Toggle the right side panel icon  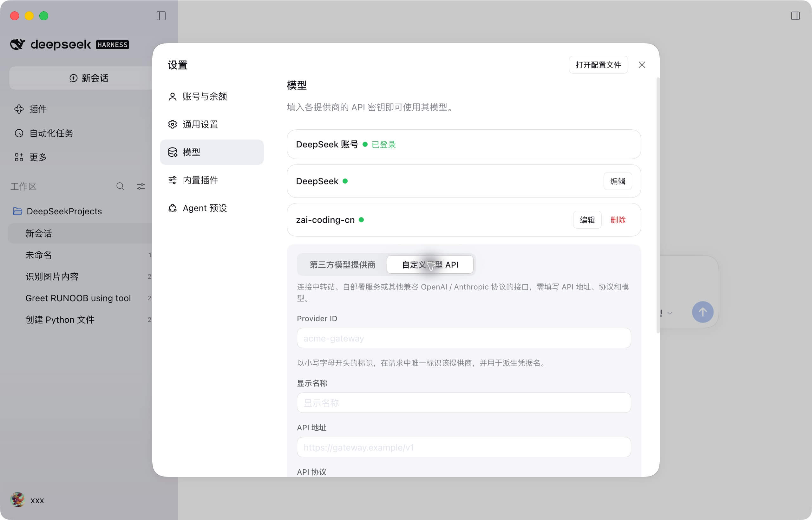click(795, 16)
